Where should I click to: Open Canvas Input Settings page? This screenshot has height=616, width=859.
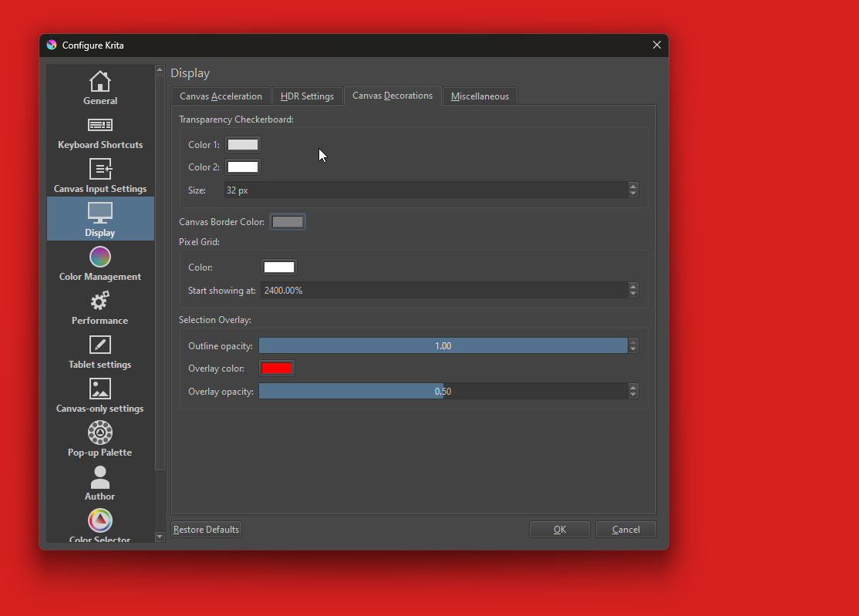(x=100, y=175)
